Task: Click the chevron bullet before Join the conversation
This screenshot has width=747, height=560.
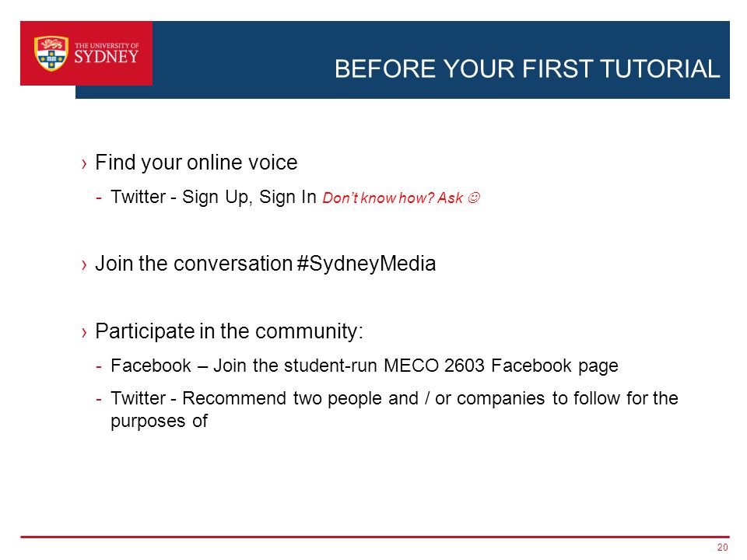Action: 84,264
